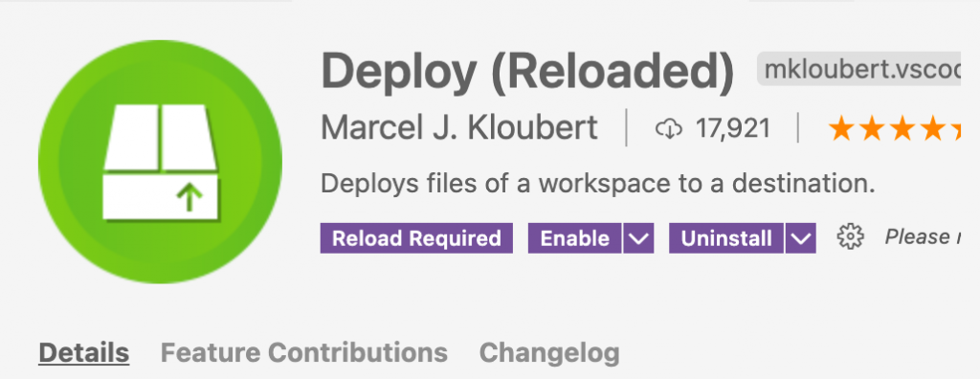Click the first orange rating star
The width and height of the screenshot is (980, 379).
pos(841,129)
